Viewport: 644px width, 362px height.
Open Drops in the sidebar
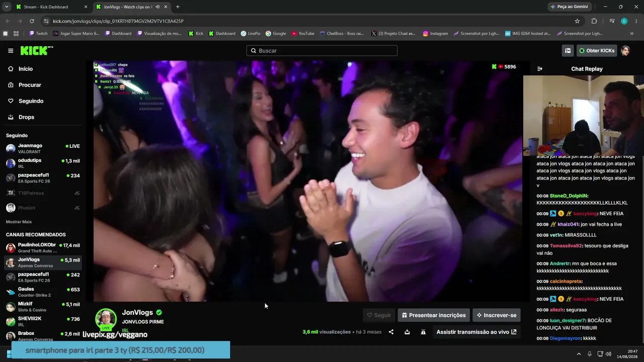click(43, 117)
